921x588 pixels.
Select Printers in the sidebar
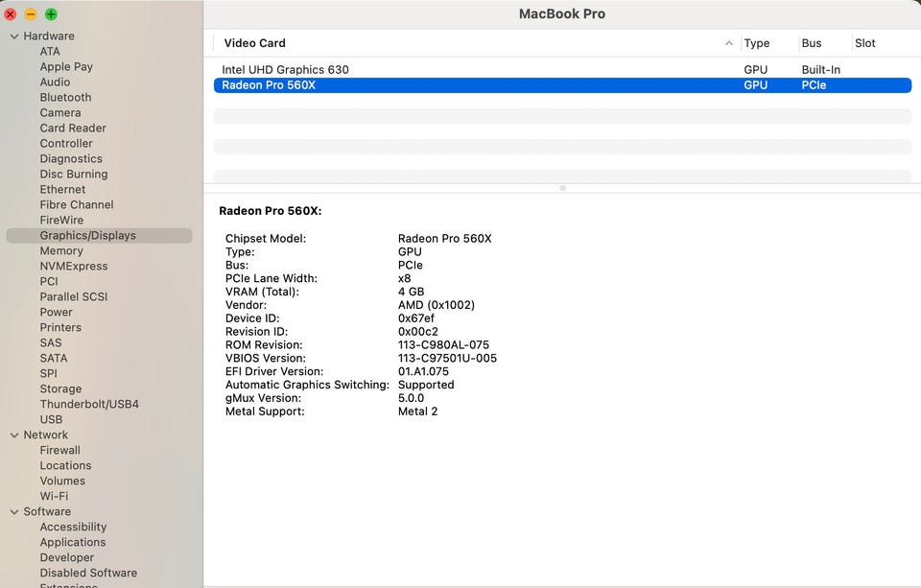pyautogui.click(x=60, y=327)
